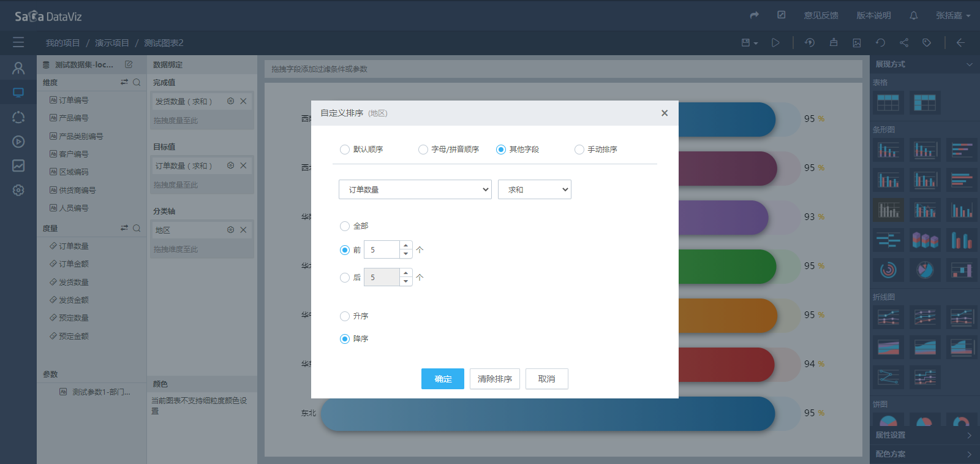Click the share icon in toolbar
This screenshot has width=980, height=464.
tap(904, 43)
